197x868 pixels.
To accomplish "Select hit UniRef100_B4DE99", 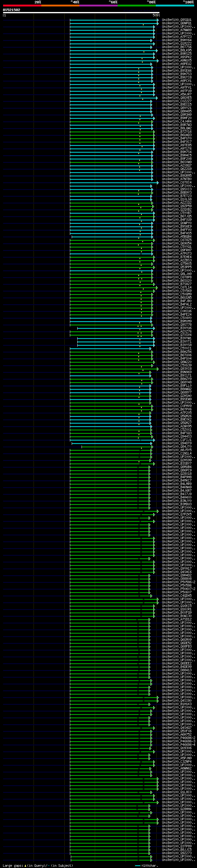I will point(177,667).
